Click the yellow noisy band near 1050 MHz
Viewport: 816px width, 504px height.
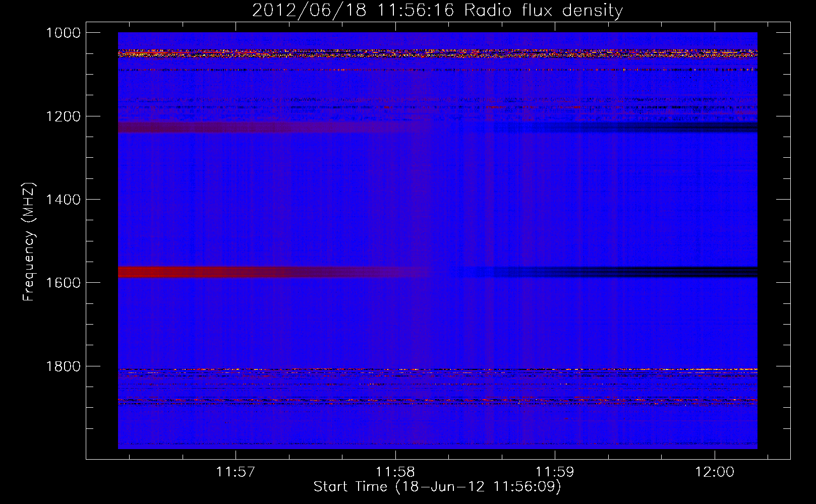click(x=437, y=53)
